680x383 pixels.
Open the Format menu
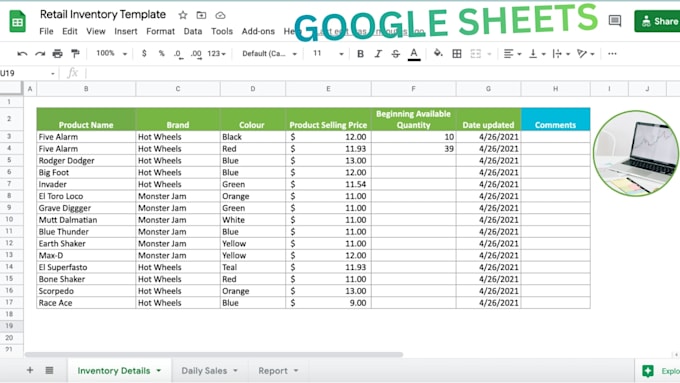pyautogui.click(x=160, y=31)
